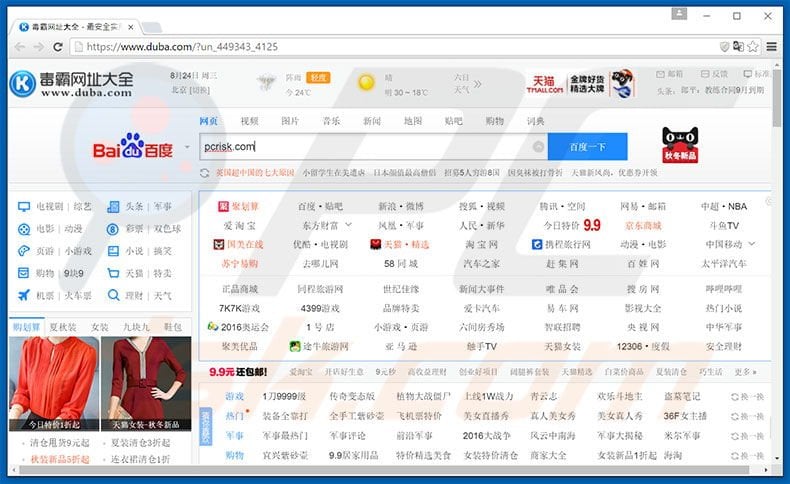Click the magnifier icon beside 理财
The width and height of the screenshot is (790, 484).
click(x=114, y=295)
